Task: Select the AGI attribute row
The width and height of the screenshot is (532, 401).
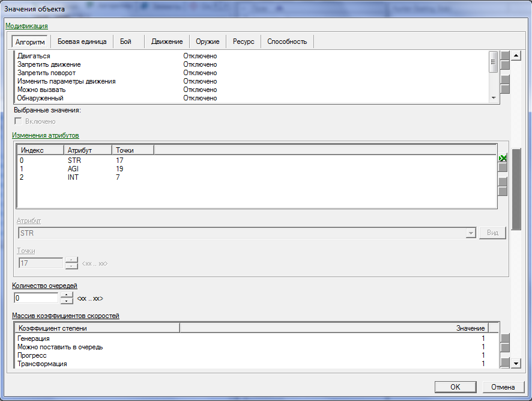Action: coord(256,169)
